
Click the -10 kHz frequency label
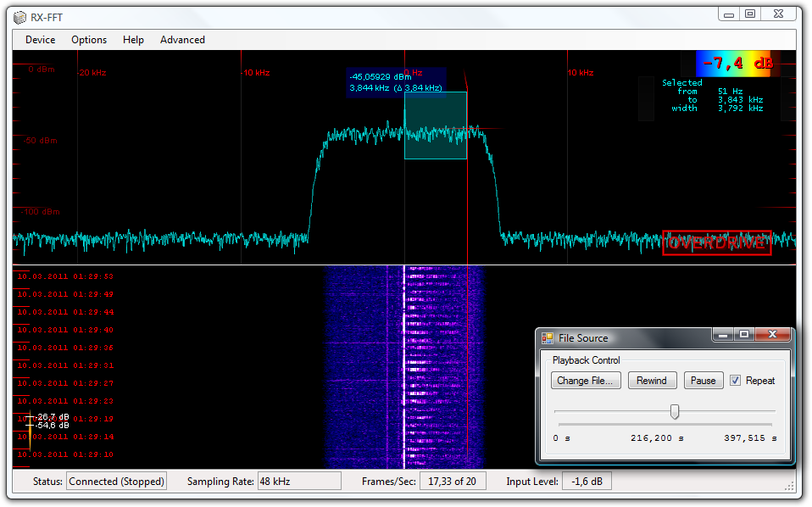point(255,73)
